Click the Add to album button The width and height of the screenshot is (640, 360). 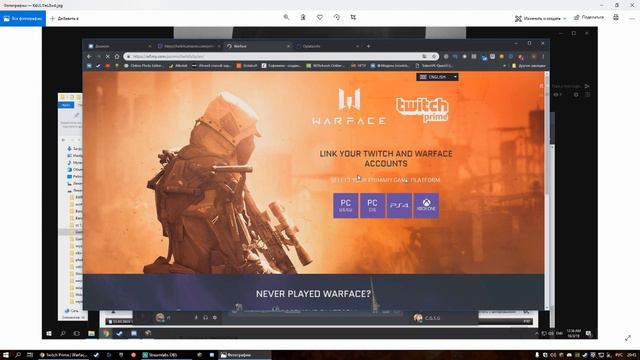64,18
